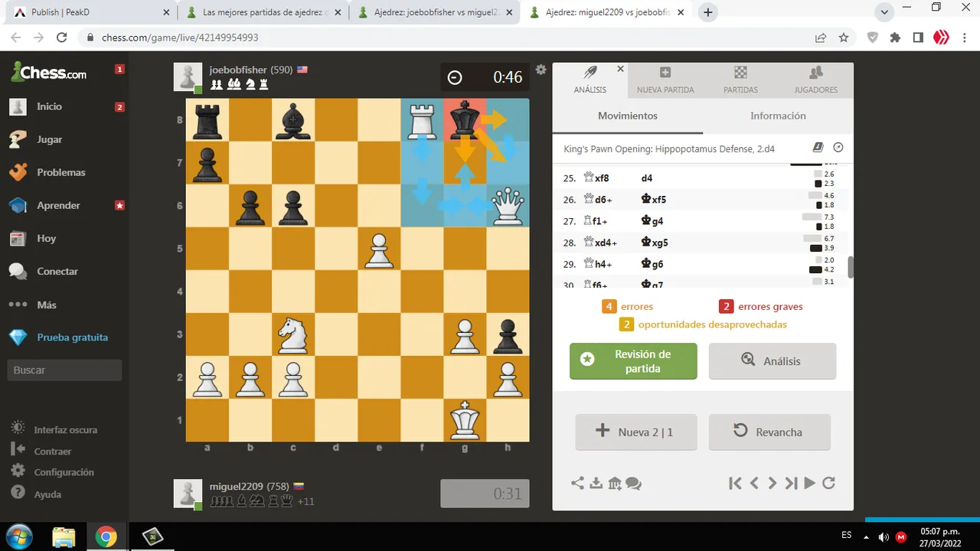Image resolution: width=980 pixels, height=551 pixels.
Task: Switch to Nueva Partida tab
Action: point(665,80)
